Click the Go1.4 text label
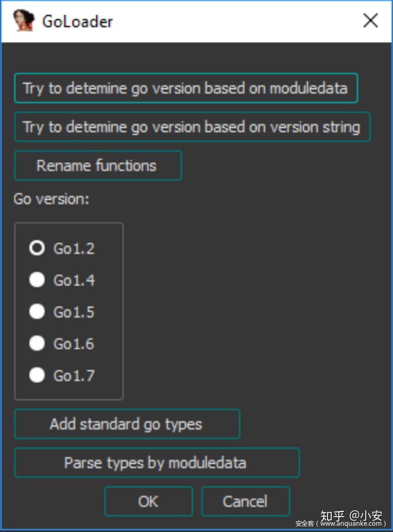Screen dimensions: 393x532 click(x=74, y=280)
